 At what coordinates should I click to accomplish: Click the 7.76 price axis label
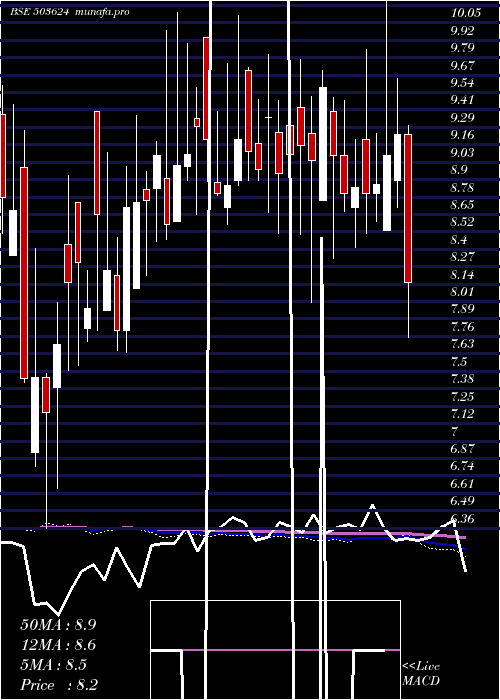coord(462,327)
